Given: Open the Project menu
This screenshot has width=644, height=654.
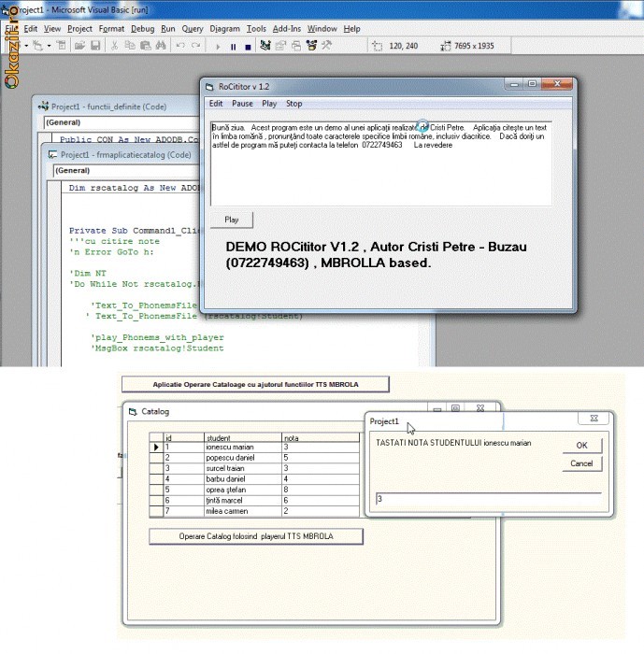Looking at the screenshot, I should pyautogui.click(x=79, y=29).
